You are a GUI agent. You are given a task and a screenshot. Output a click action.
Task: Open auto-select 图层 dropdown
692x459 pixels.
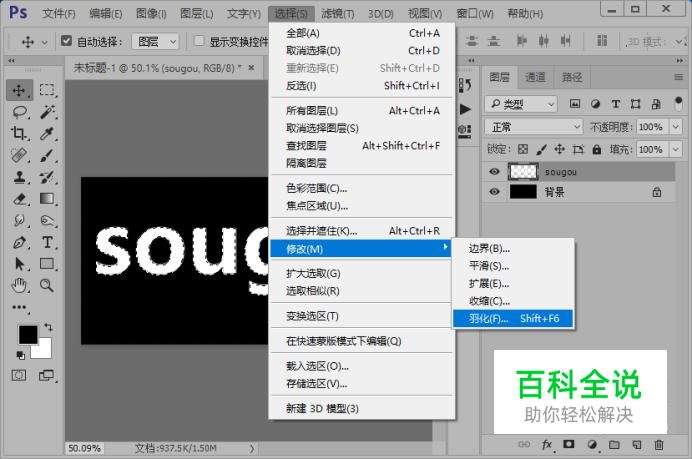pos(155,41)
